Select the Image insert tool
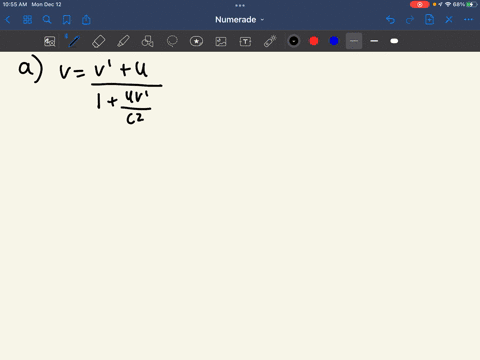Screen dimensions: 480x360 click(x=221, y=41)
